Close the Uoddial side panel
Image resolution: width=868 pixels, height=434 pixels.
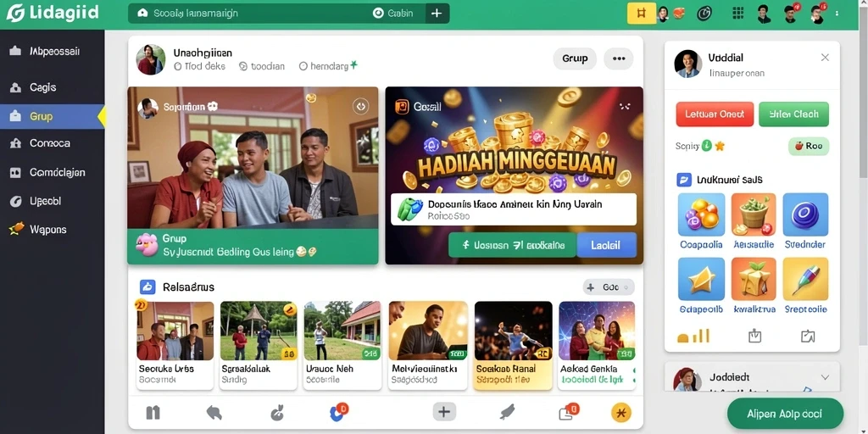(825, 58)
